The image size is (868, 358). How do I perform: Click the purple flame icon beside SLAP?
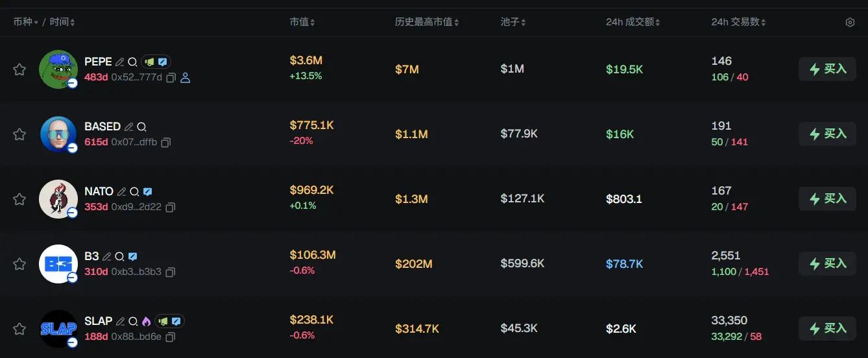(146, 322)
